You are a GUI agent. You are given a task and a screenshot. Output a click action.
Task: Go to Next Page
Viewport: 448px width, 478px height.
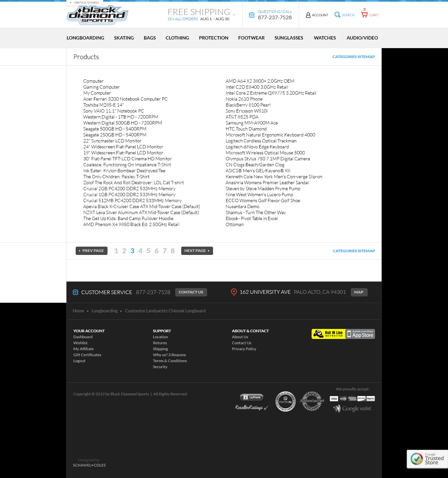pyautogui.click(x=197, y=251)
